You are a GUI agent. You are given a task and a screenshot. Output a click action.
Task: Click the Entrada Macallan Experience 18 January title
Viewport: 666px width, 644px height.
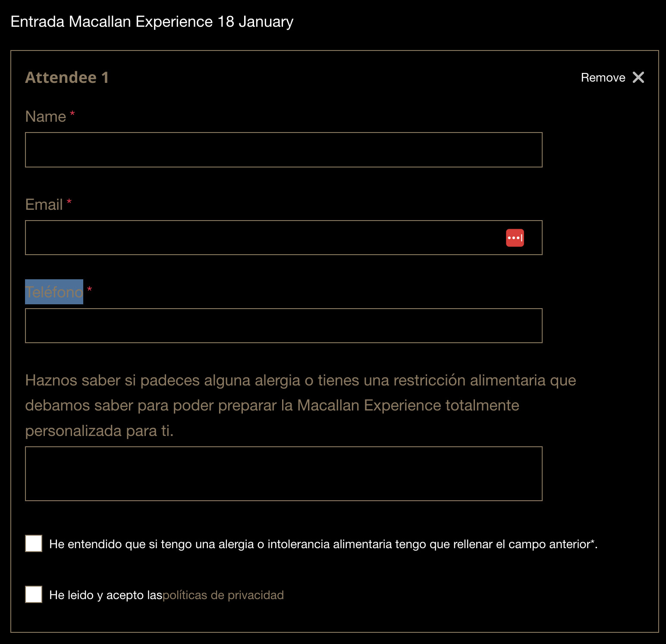152,22
